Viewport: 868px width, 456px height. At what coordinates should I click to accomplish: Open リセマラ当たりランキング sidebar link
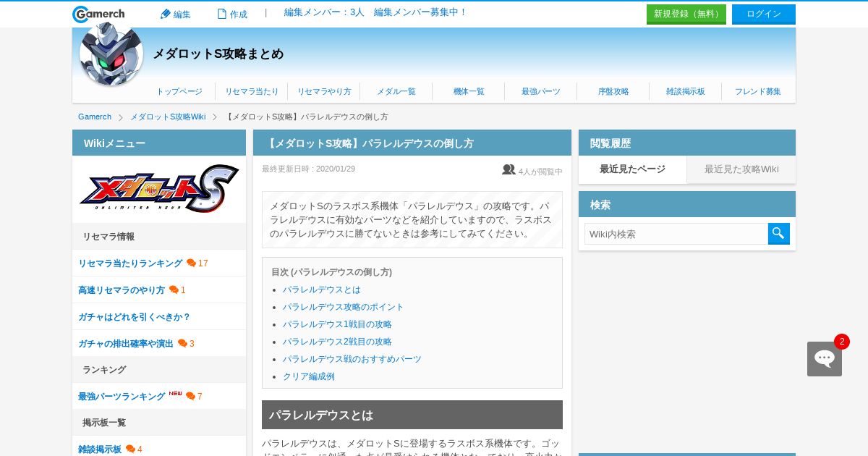point(130,263)
